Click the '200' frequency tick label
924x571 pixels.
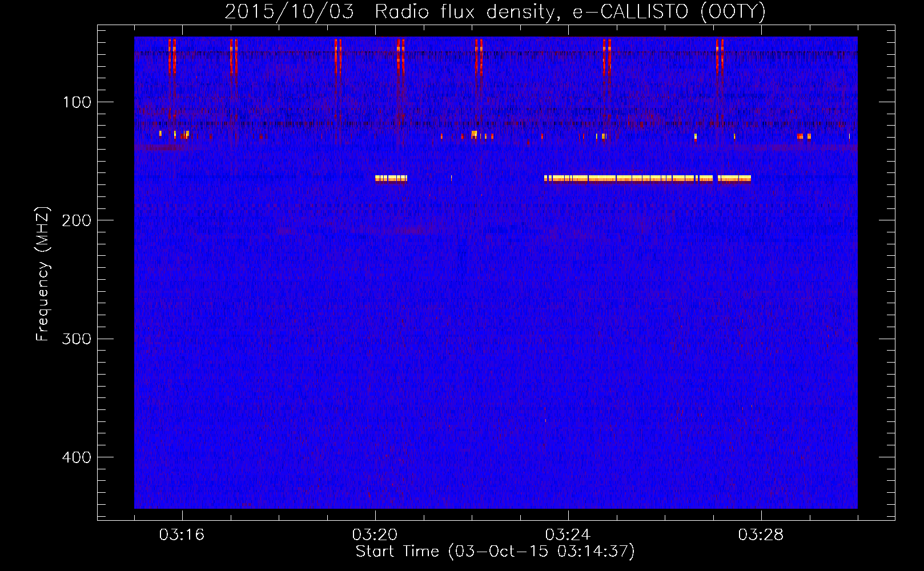(76, 220)
